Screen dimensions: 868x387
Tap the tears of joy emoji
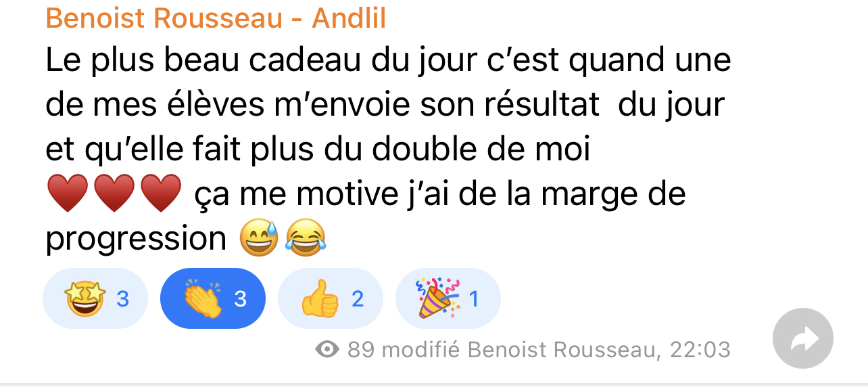[306, 238]
